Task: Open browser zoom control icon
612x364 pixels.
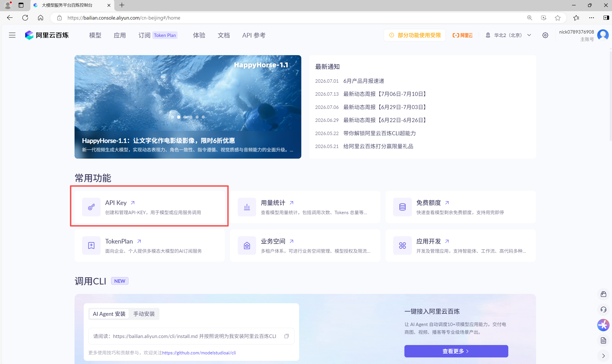Action: (530, 18)
